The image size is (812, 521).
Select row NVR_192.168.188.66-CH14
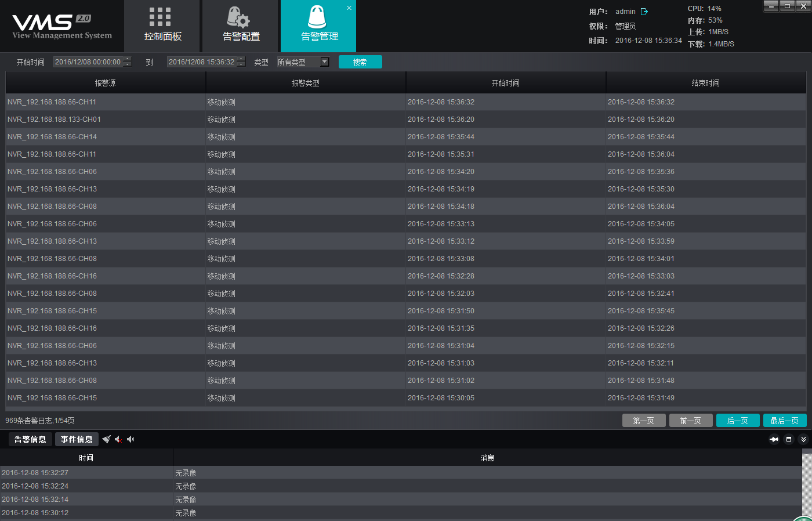coord(406,137)
